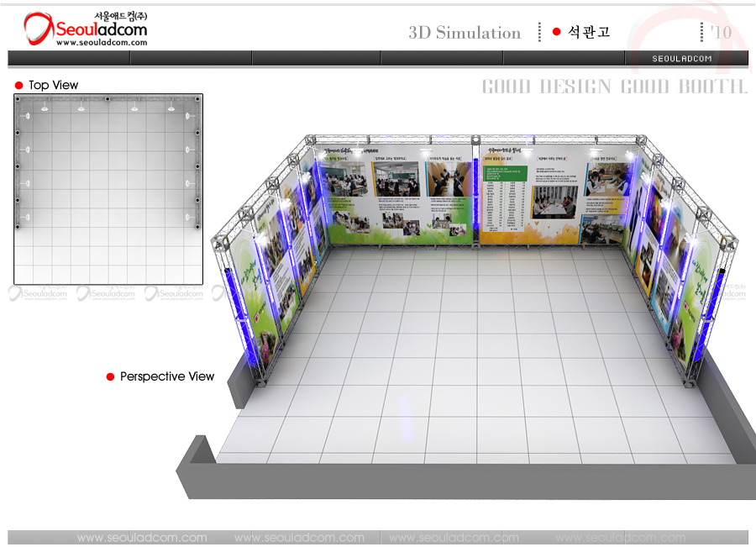
Task: Click the Seouladcom logo in the header
Action: (x=85, y=28)
